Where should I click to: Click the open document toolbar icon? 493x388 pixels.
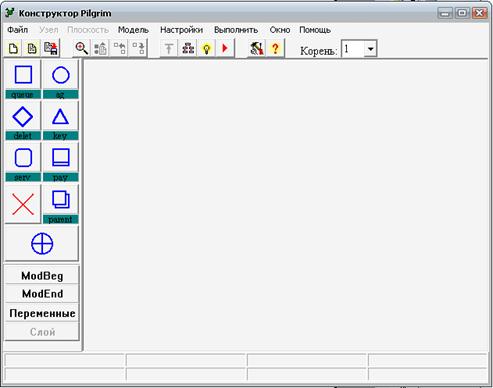coord(32,49)
